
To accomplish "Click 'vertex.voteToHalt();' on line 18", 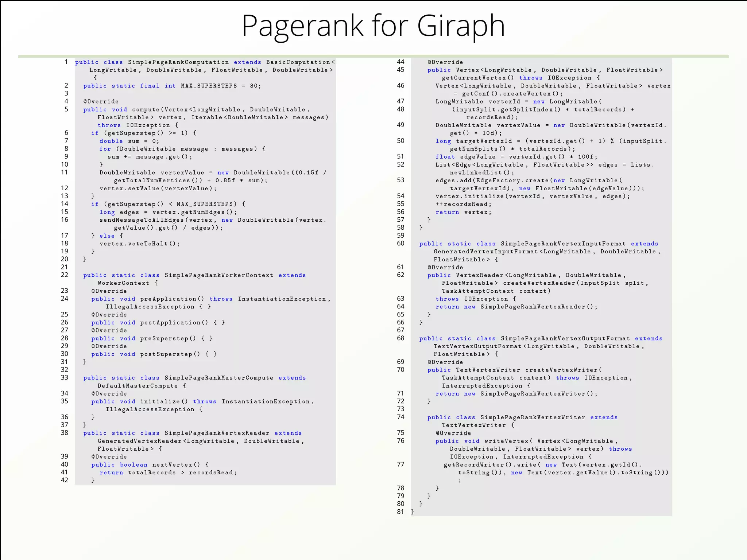I will tap(140, 244).
